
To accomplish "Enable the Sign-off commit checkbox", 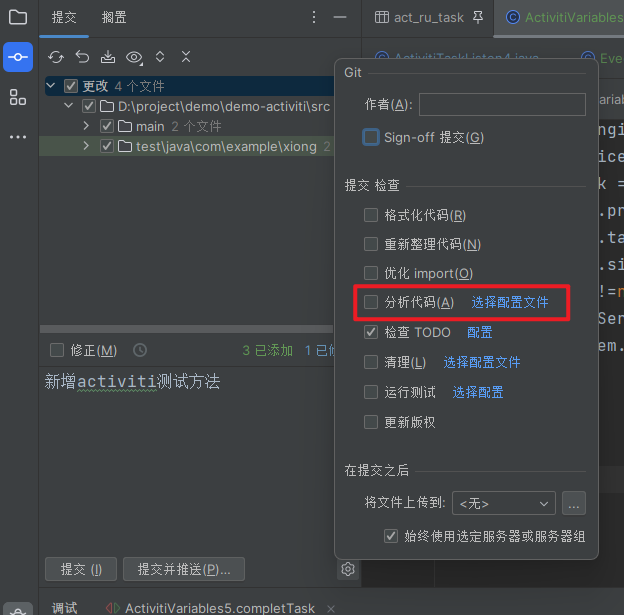I will [x=371, y=137].
